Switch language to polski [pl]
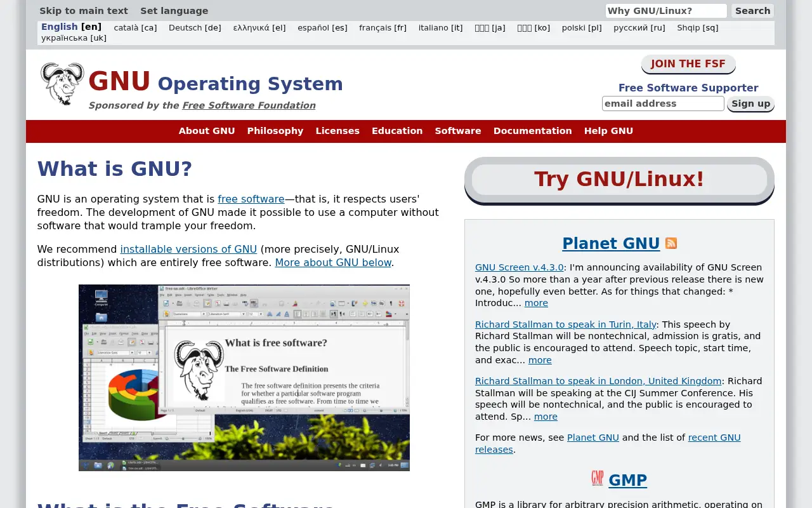 pyautogui.click(x=582, y=28)
